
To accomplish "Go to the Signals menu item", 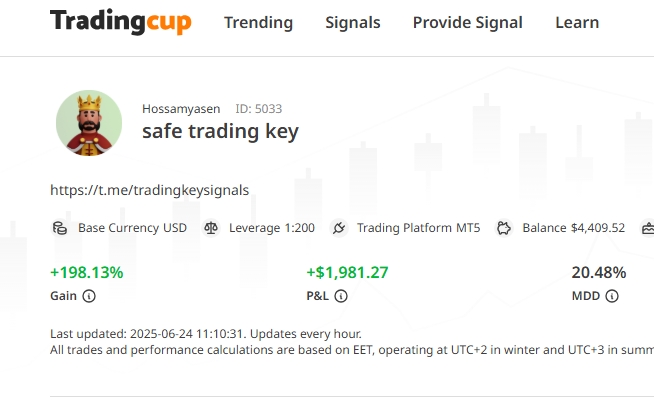I will 352,23.
